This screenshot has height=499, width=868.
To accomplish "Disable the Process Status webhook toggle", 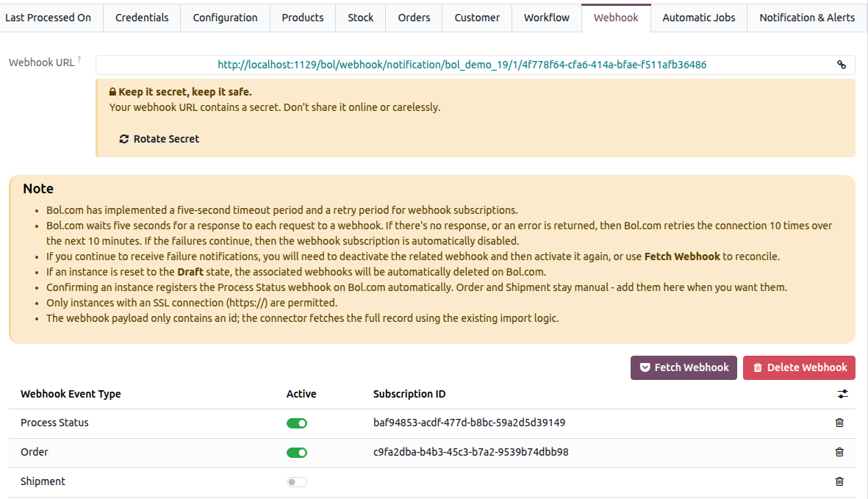I will point(297,423).
